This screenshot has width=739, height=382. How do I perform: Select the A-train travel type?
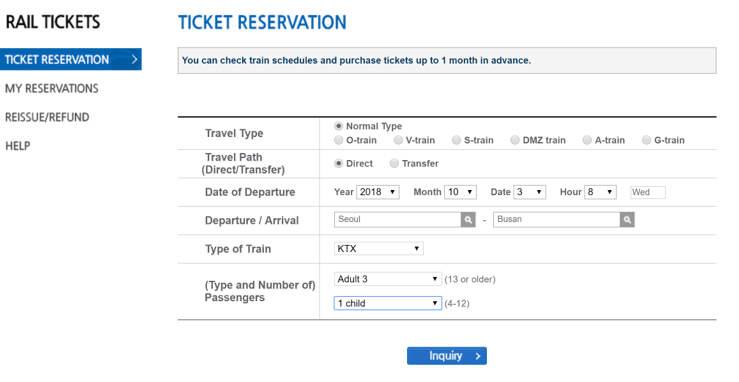coord(587,140)
